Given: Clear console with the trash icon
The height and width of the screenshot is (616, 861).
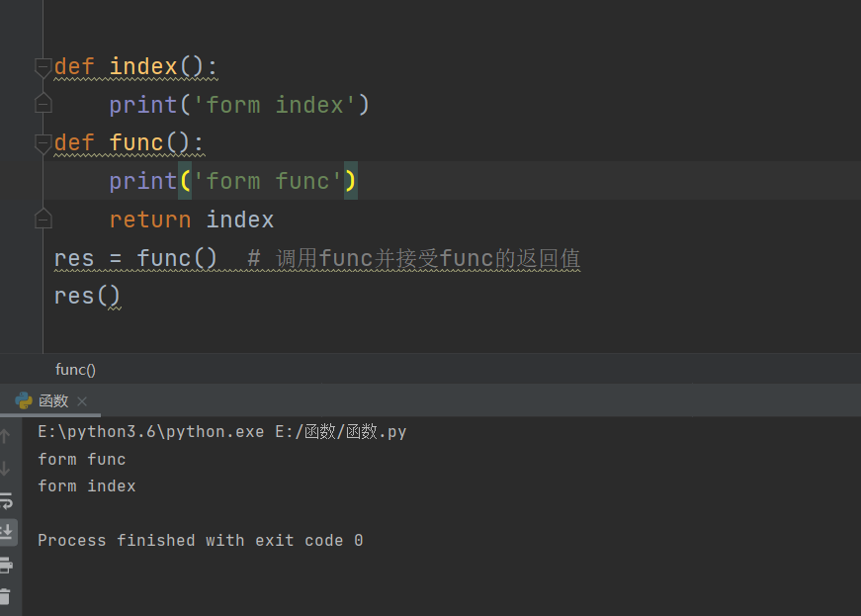Looking at the screenshot, I should [x=5, y=597].
